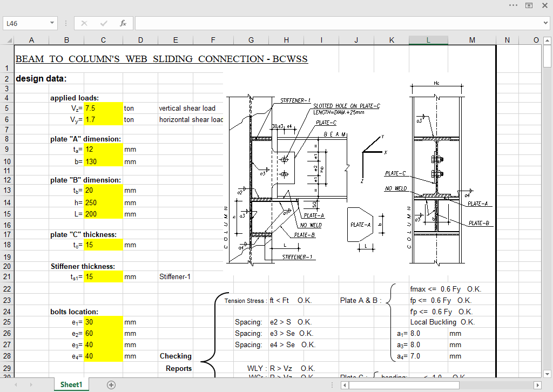Image resolution: width=553 pixels, height=392 pixels.
Task: Click the sheet tab bar splitter dots
Action: pyautogui.click(x=332, y=385)
